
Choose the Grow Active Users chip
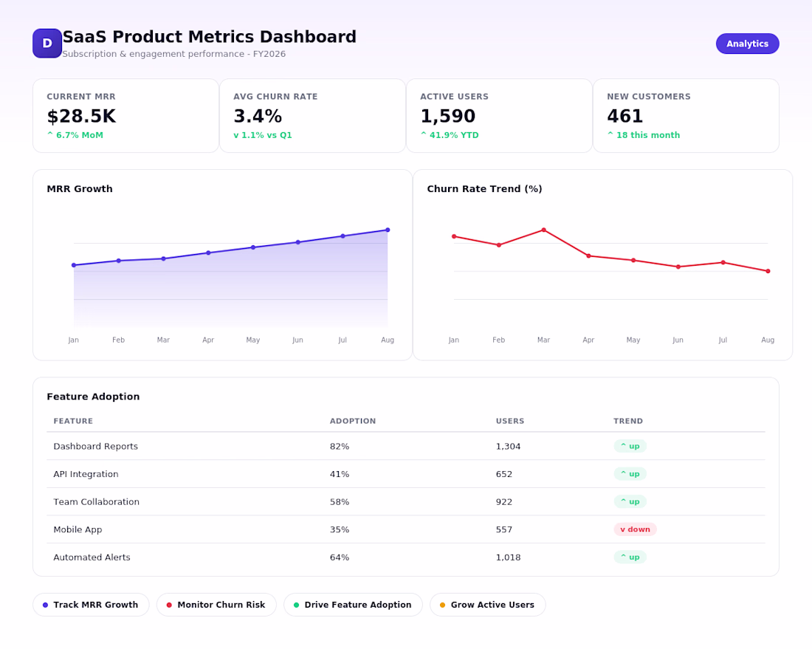pyautogui.click(x=487, y=605)
